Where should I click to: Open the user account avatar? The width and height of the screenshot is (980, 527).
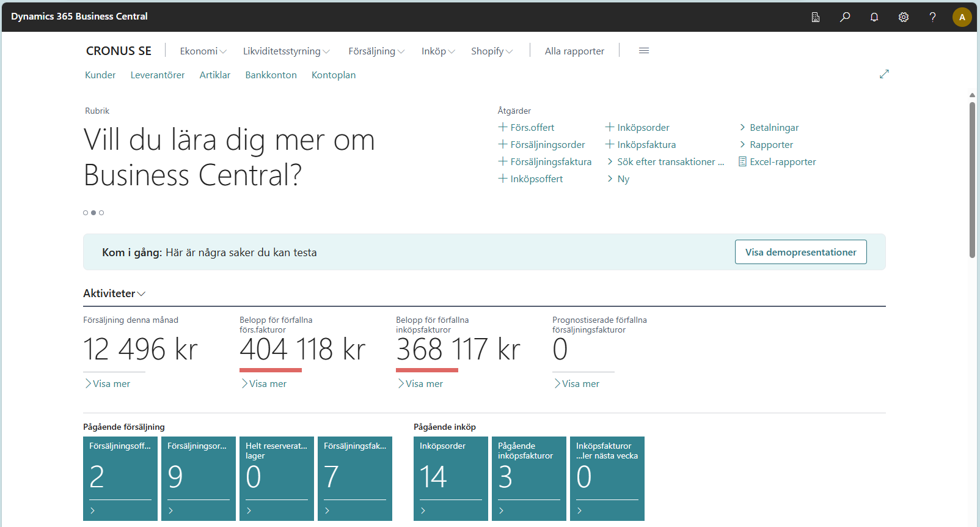coord(962,17)
